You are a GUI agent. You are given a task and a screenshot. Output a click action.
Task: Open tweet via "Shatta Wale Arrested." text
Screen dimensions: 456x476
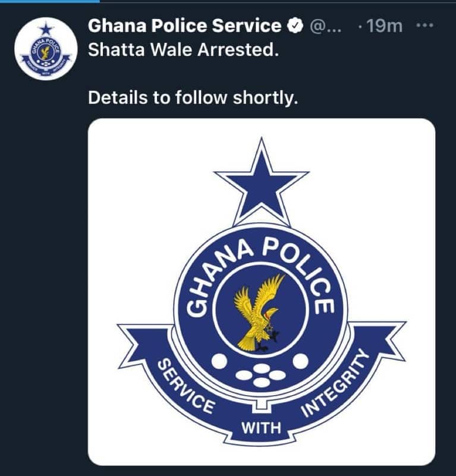(183, 49)
